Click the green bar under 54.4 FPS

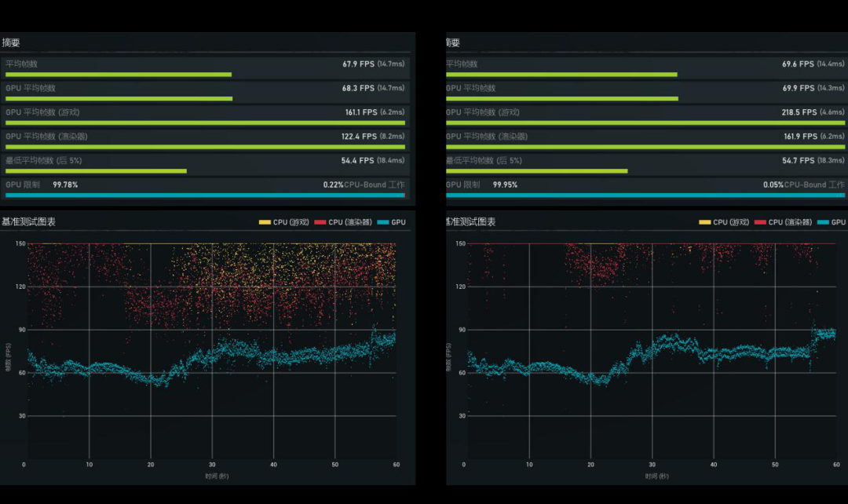(96, 171)
